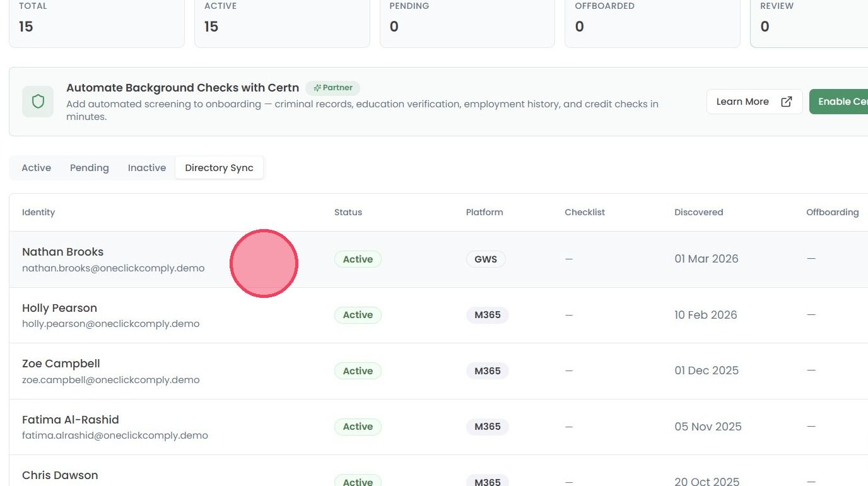
Task: Click the GWS platform badge for Nathan Brooks
Action: (x=486, y=259)
